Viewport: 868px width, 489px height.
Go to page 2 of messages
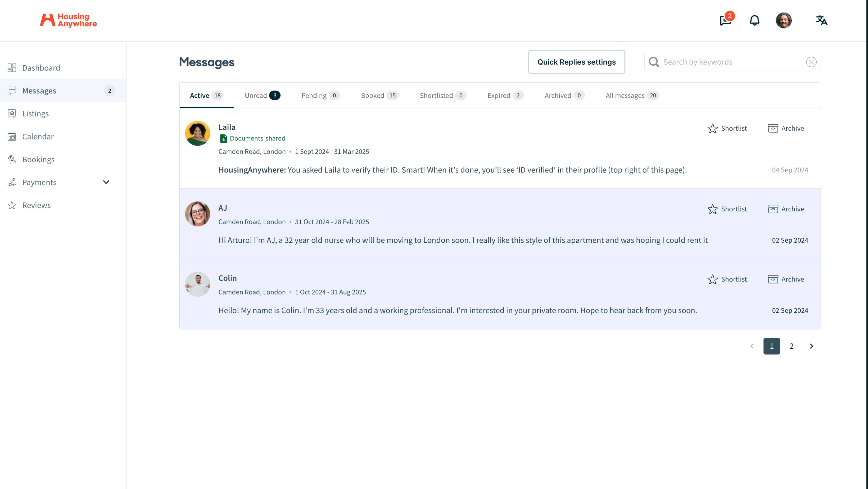(x=791, y=346)
